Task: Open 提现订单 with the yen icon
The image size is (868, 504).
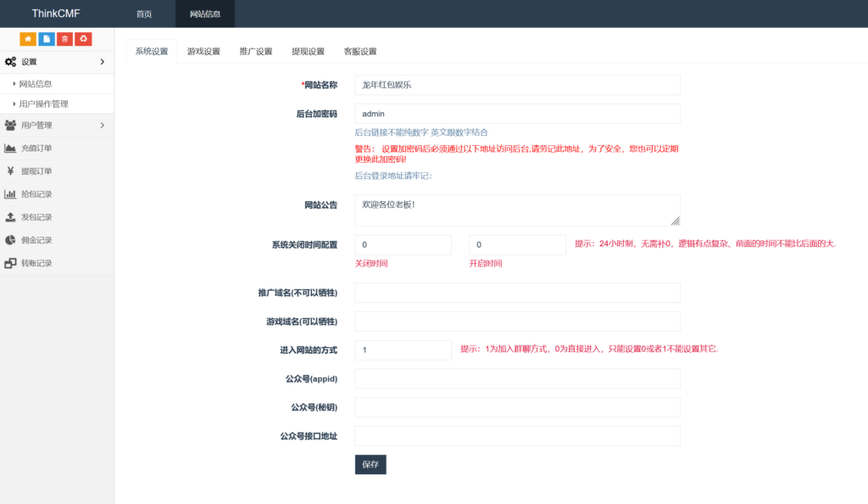Action: click(x=36, y=171)
